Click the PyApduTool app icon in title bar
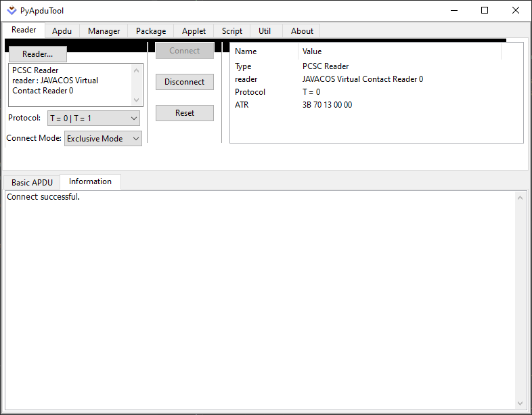 coord(12,10)
